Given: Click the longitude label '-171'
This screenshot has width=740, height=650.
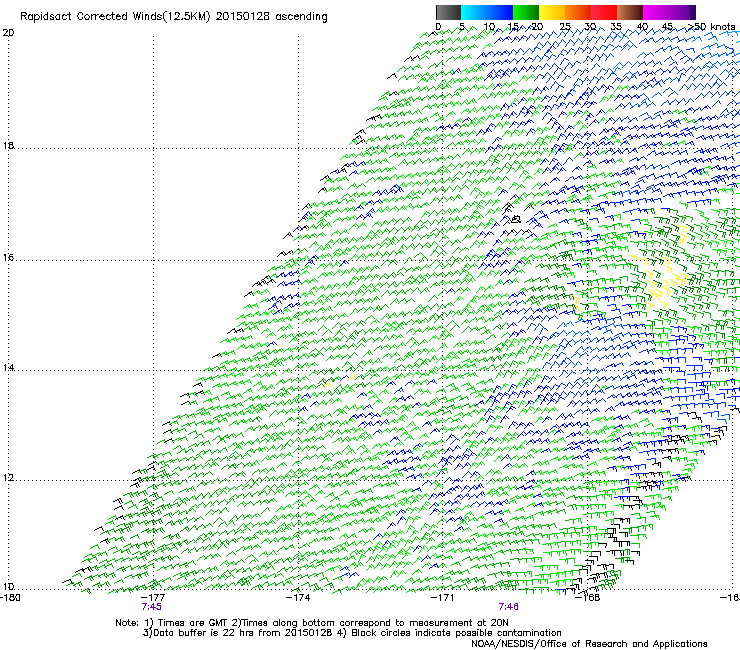Looking at the screenshot, I should coord(442,598).
